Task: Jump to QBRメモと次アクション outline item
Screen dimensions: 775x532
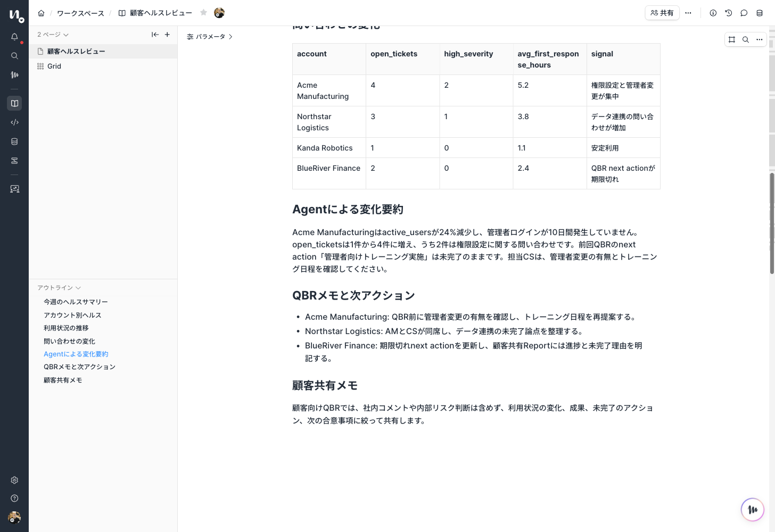Action: 79,367
